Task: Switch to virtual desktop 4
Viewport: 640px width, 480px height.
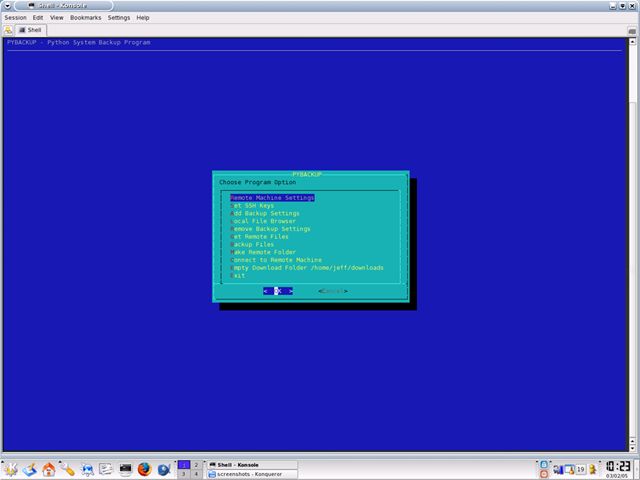Action: [196, 474]
